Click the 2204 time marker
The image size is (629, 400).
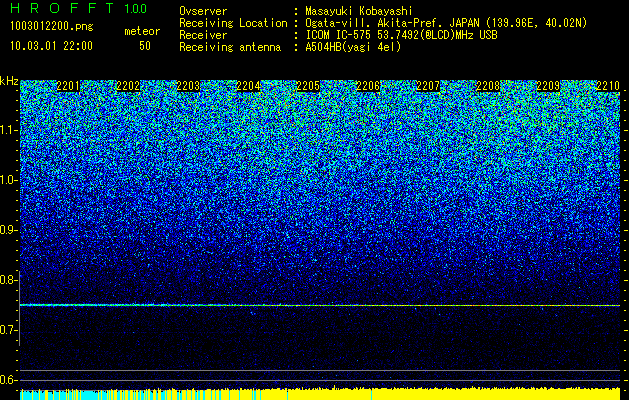tap(248, 86)
